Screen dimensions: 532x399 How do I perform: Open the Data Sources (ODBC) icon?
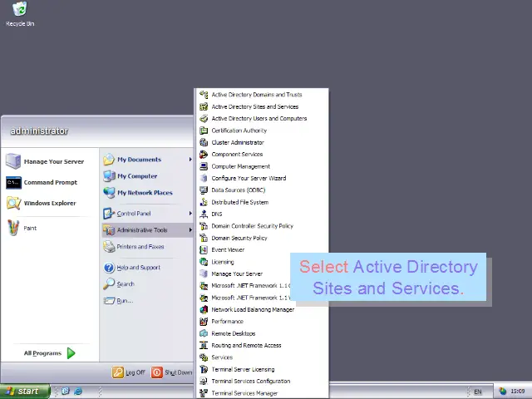point(204,190)
